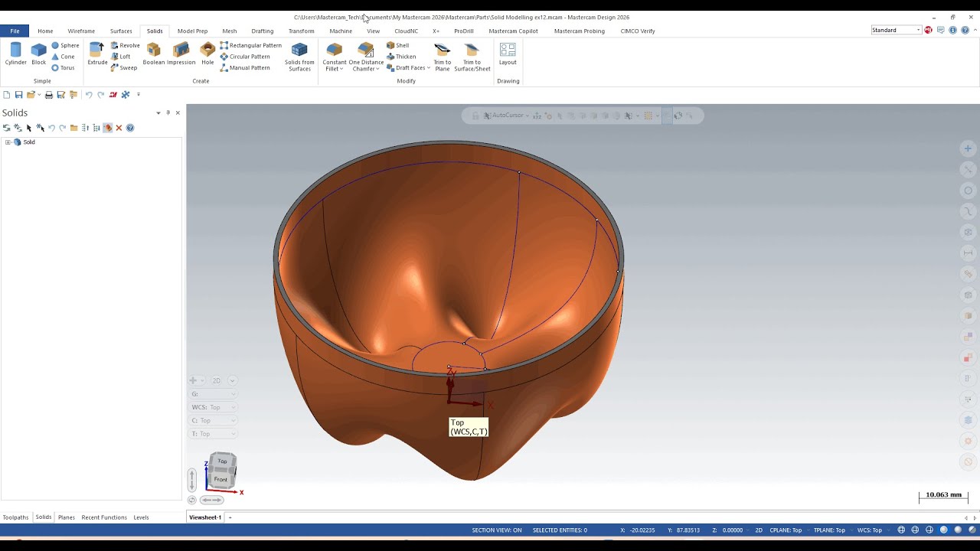Toggle 2D/3D mode in status bar
This screenshot has height=551, width=980.
tap(759, 530)
